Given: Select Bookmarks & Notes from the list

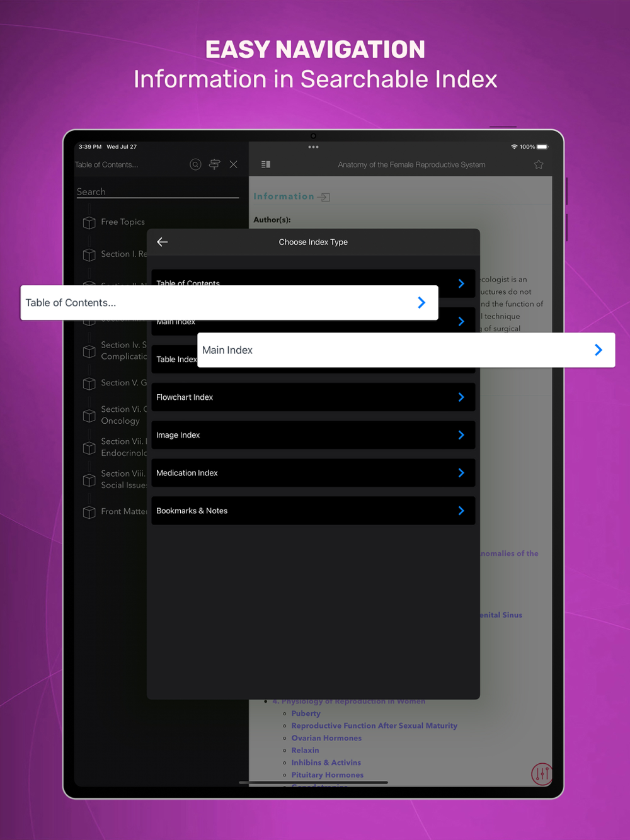Looking at the screenshot, I should (x=313, y=511).
